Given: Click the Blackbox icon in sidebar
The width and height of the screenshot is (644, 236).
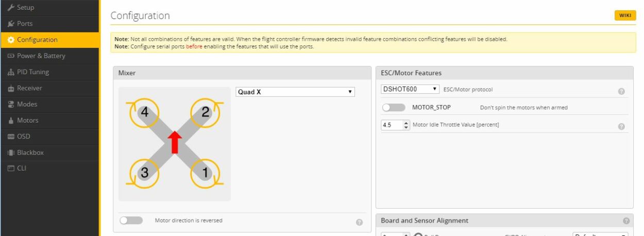Looking at the screenshot, I should [11, 153].
